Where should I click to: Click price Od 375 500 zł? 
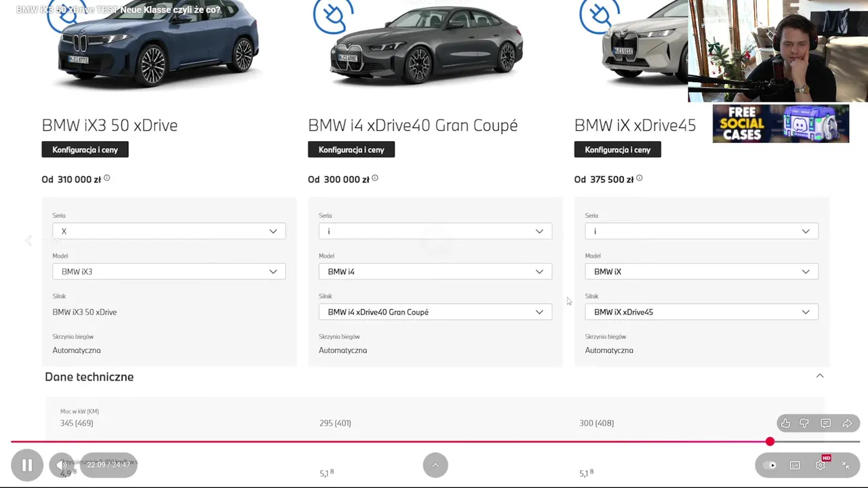tap(604, 180)
